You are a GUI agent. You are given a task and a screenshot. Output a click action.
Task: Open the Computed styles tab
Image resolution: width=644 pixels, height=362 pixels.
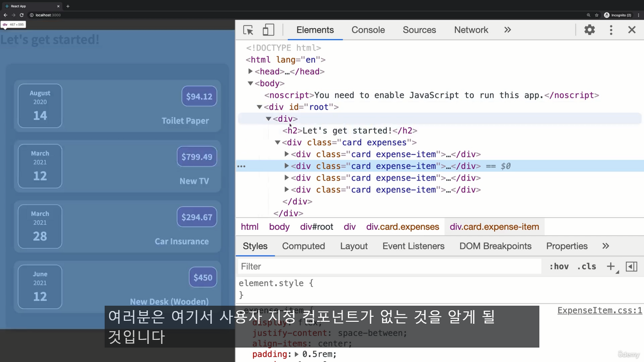coord(303,246)
